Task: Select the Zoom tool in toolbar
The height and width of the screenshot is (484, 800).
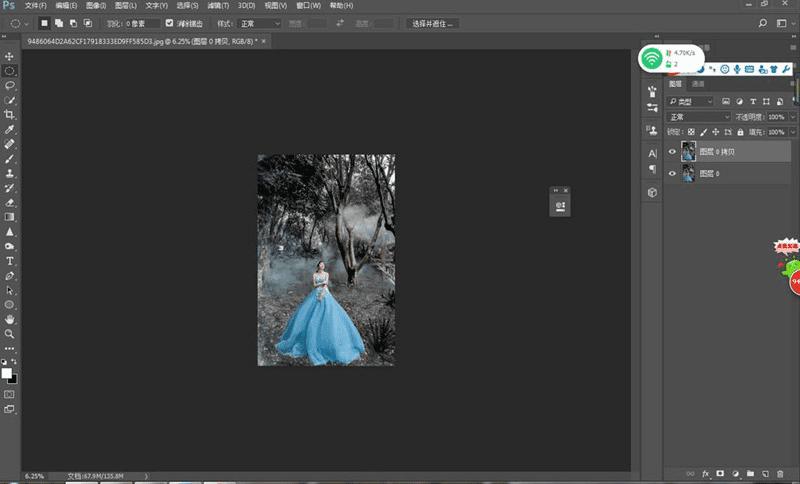Action: point(10,333)
